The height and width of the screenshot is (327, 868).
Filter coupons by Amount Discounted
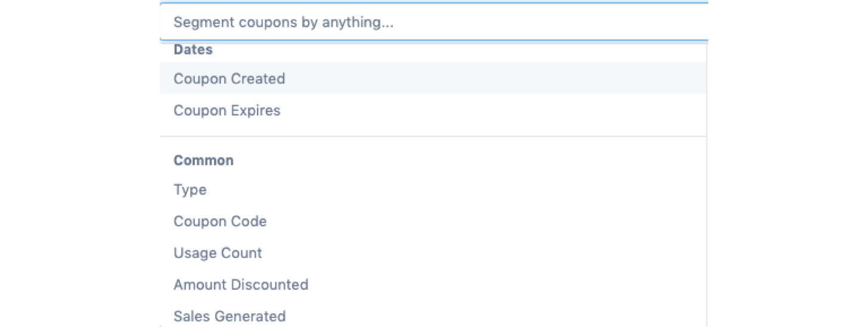241,285
